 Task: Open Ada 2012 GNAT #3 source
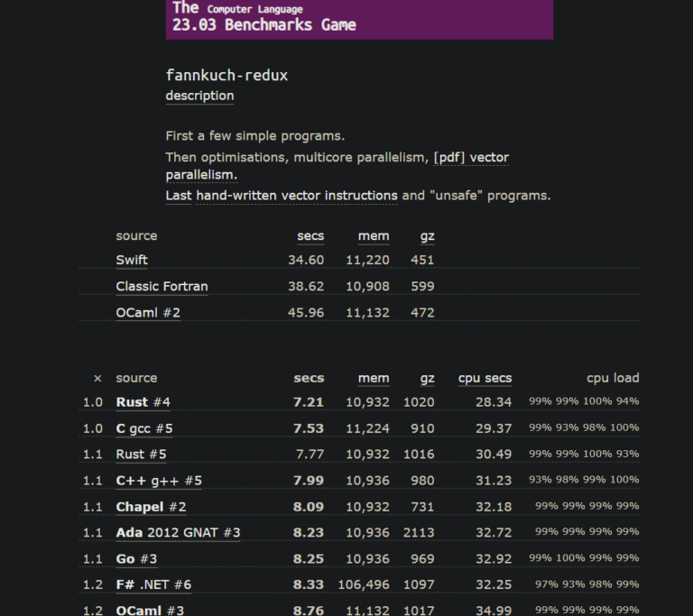coord(178,532)
